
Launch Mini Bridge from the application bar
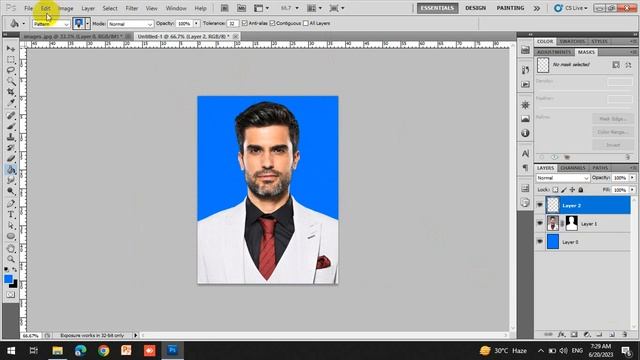point(242,8)
